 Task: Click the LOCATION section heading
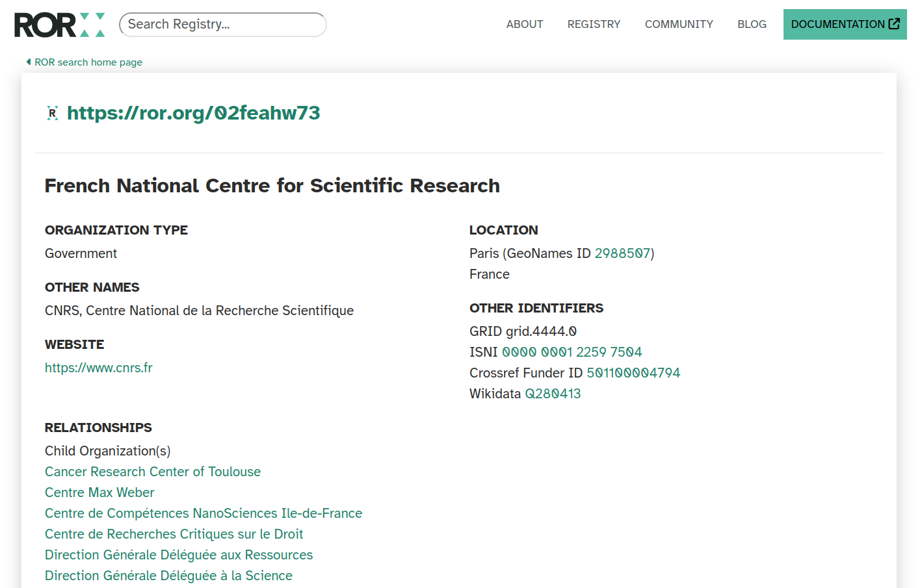point(504,230)
